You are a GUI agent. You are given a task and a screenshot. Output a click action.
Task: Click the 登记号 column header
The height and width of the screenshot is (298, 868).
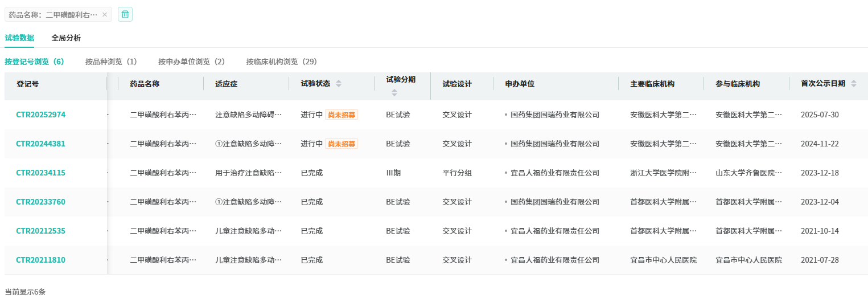point(27,84)
